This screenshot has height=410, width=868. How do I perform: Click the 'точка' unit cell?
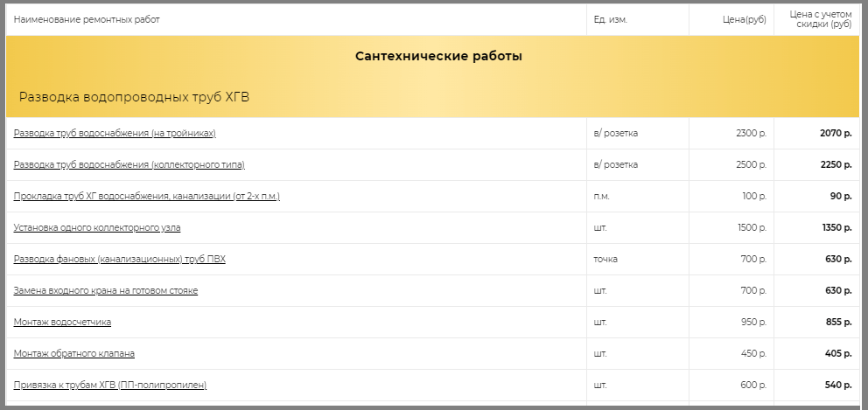click(x=605, y=260)
